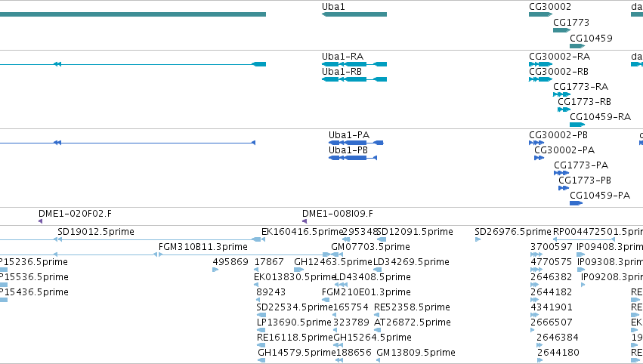Open EST RE52358.5prime
Screen dimensions: 643x364
pyautogui.click(x=412, y=308)
